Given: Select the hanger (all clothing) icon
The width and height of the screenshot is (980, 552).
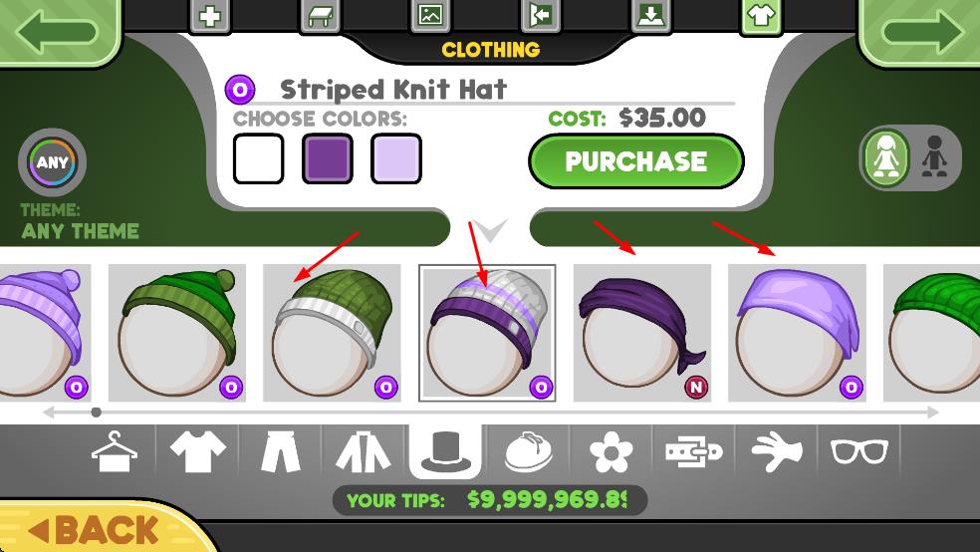Looking at the screenshot, I should (x=115, y=451).
